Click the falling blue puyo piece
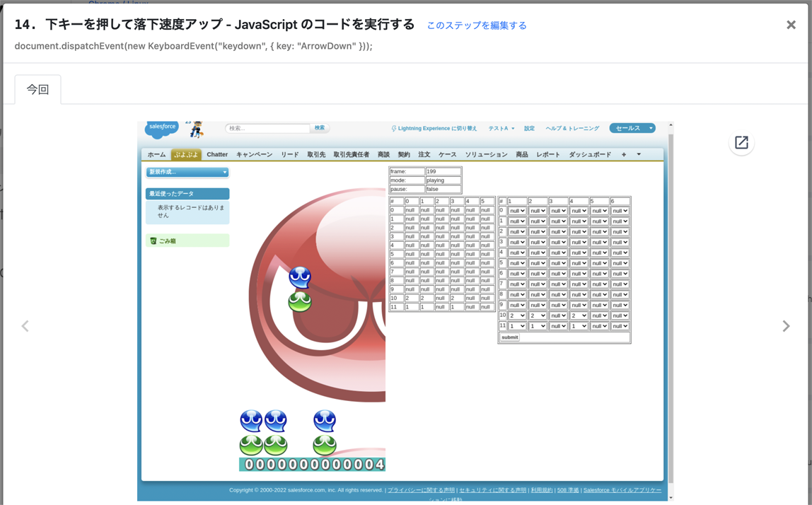This screenshot has width=812, height=505. (x=300, y=278)
